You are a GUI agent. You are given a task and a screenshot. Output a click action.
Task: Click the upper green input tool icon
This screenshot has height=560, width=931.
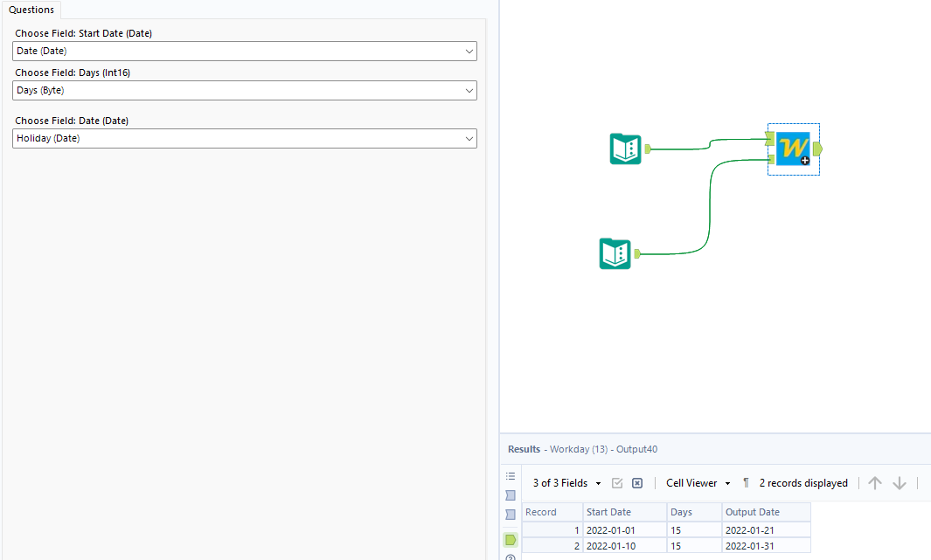pos(625,149)
